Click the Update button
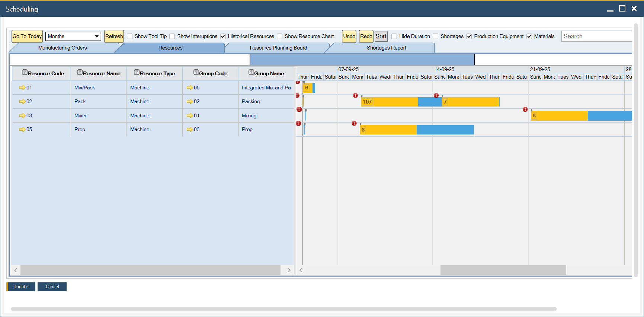644x317 pixels. click(21, 287)
